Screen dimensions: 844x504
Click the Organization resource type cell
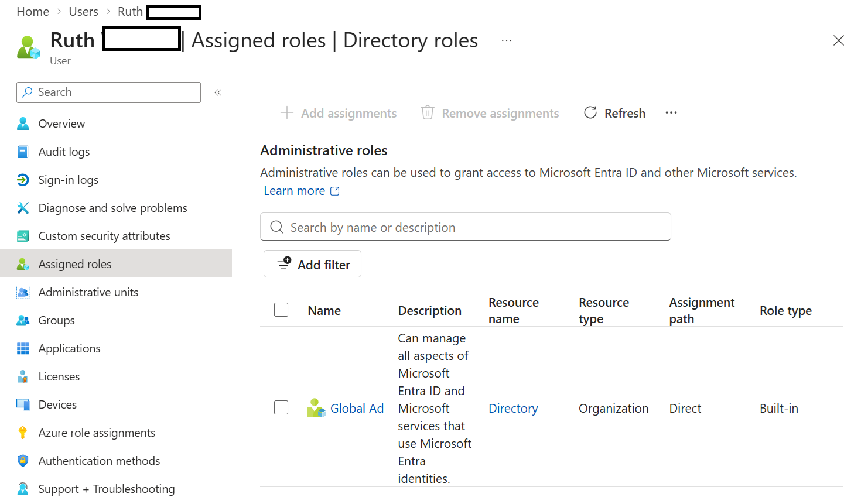[x=613, y=408]
